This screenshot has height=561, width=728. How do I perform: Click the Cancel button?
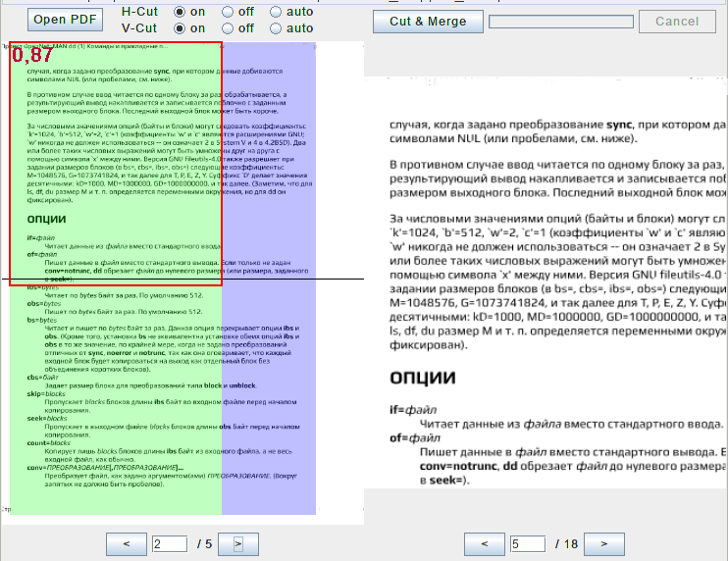677,22
